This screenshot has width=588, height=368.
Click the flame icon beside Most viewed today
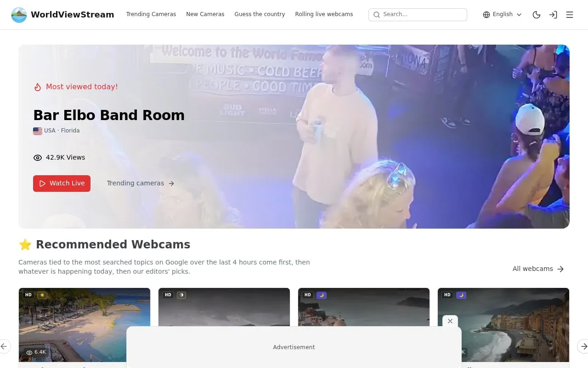[38, 87]
